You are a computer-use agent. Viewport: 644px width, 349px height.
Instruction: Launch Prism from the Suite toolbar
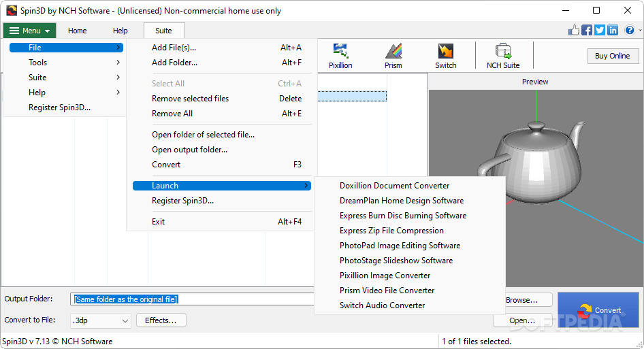[x=393, y=56]
